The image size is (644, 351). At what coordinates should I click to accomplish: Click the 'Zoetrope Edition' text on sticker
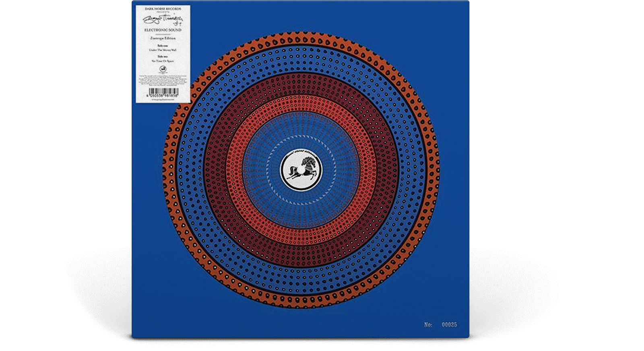163,38
